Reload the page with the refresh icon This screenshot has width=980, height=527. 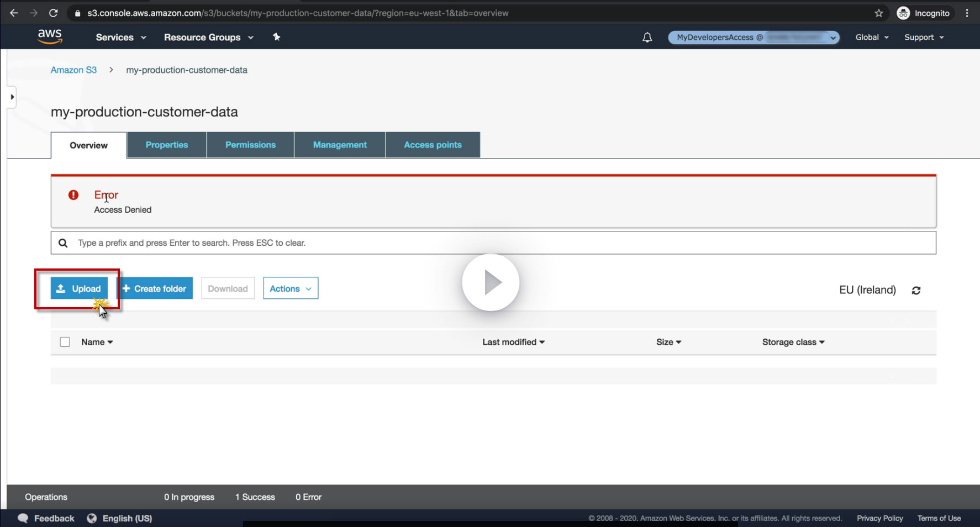coord(54,13)
